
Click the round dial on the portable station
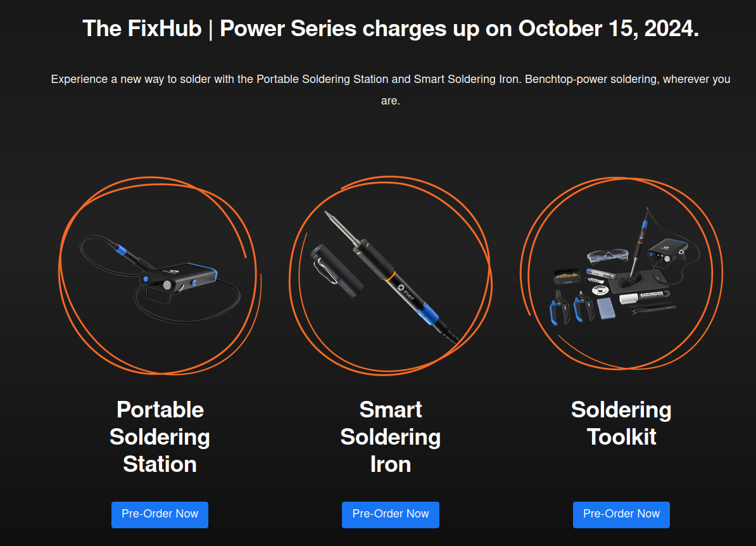click(167, 285)
